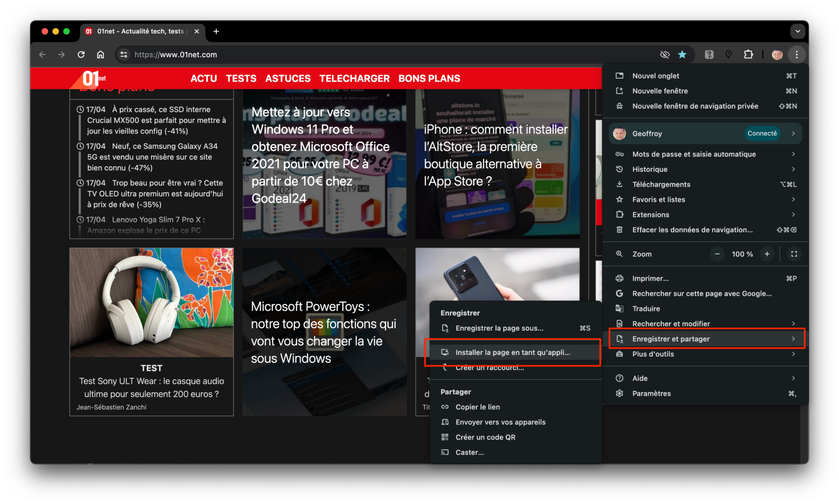
Task: Increase zoom with the plus button
Action: (x=767, y=254)
